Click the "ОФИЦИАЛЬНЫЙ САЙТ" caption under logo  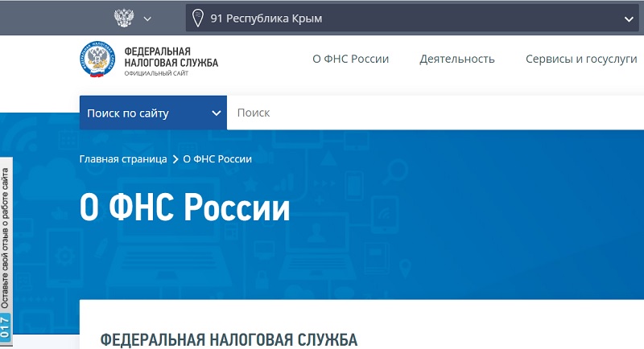(x=156, y=73)
